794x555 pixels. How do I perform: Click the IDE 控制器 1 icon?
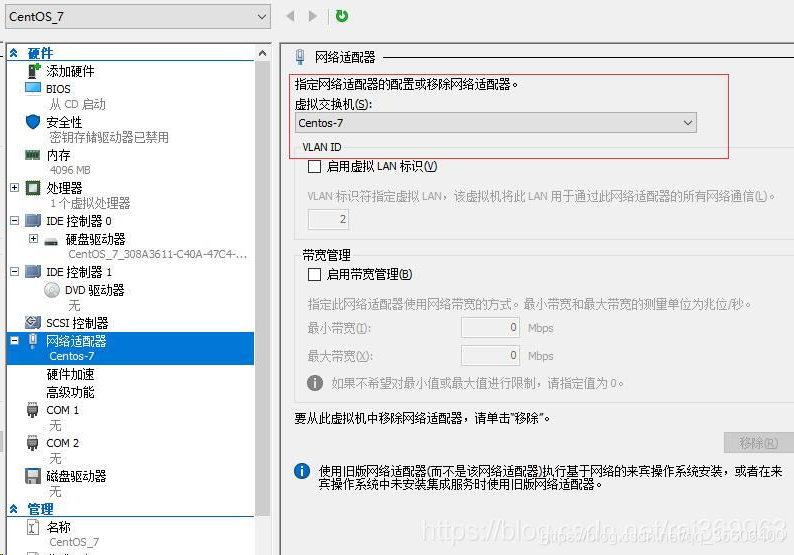33,271
